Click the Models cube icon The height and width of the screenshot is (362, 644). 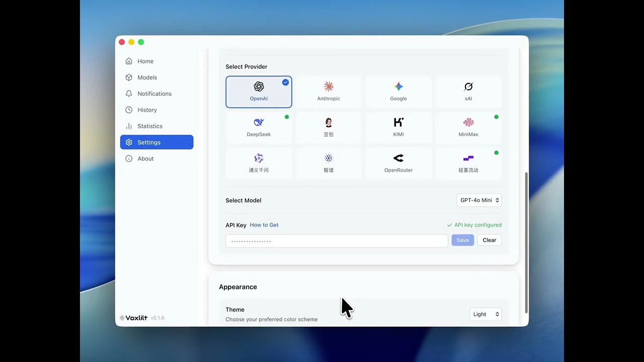(x=129, y=77)
